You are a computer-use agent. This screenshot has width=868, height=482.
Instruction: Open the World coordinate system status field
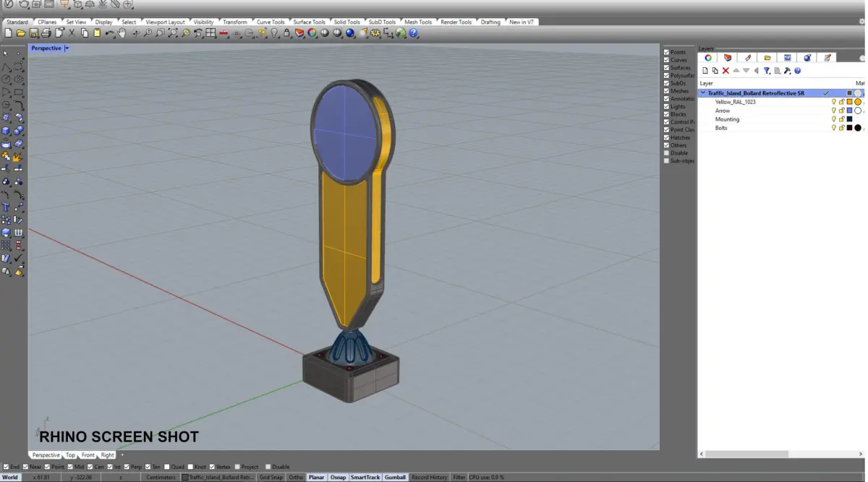[x=10, y=477]
